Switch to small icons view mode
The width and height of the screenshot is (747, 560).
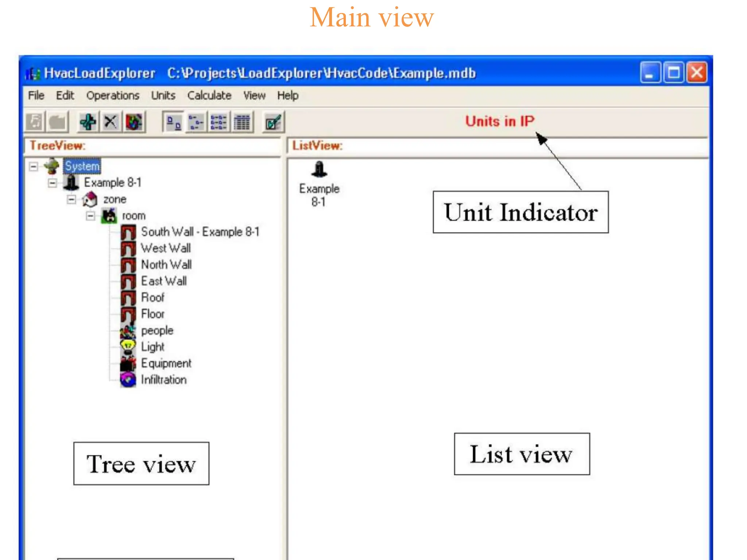click(196, 122)
